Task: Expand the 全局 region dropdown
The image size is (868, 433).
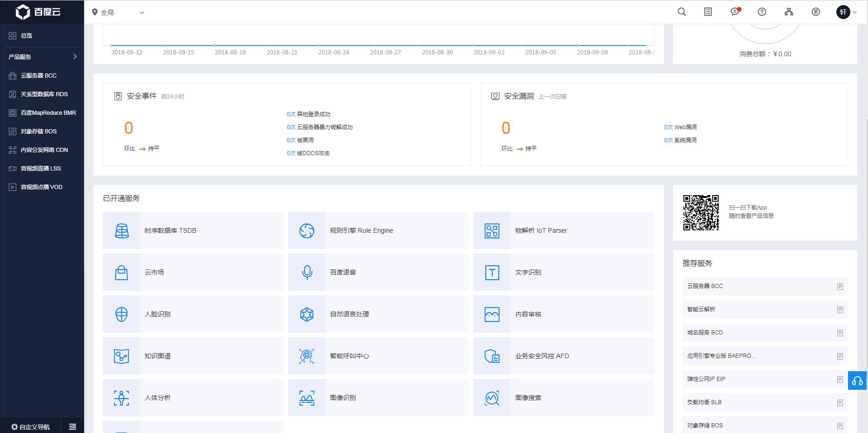Action: pyautogui.click(x=118, y=13)
